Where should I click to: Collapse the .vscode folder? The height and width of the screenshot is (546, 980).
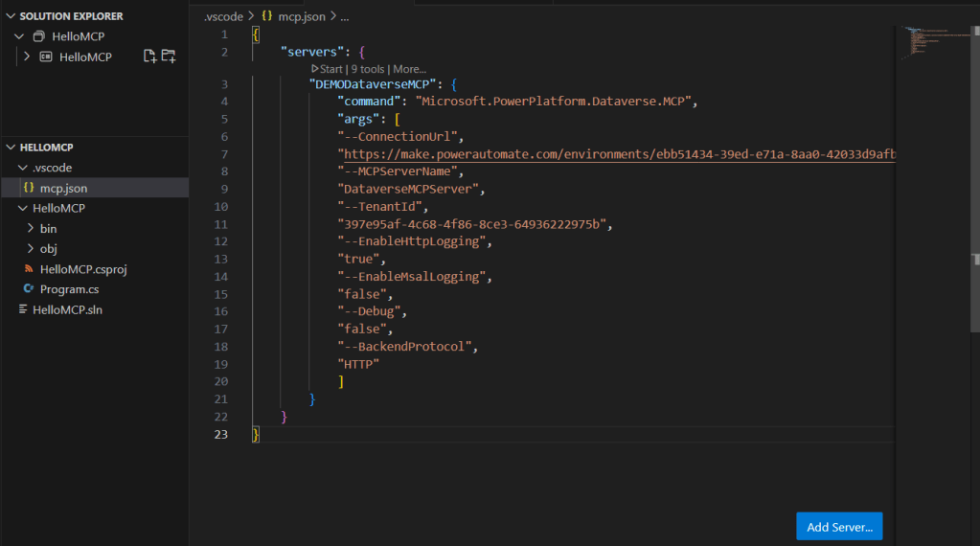click(x=24, y=168)
